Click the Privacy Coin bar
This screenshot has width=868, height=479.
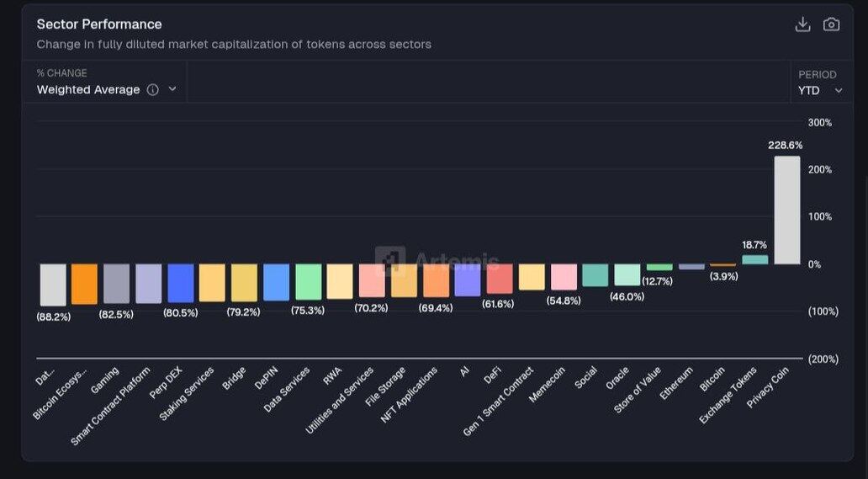pyautogui.click(x=786, y=210)
